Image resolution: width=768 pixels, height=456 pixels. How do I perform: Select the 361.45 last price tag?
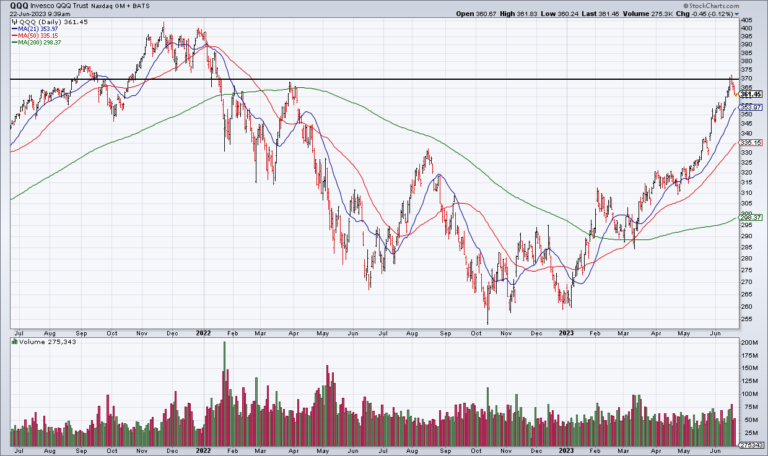click(751, 94)
